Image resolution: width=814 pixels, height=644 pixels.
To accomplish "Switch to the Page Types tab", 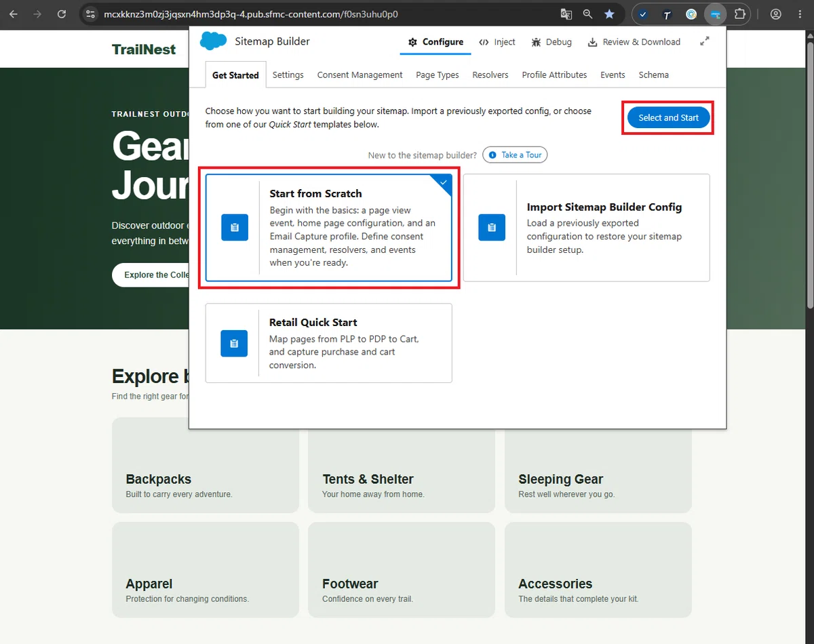I will coord(438,75).
